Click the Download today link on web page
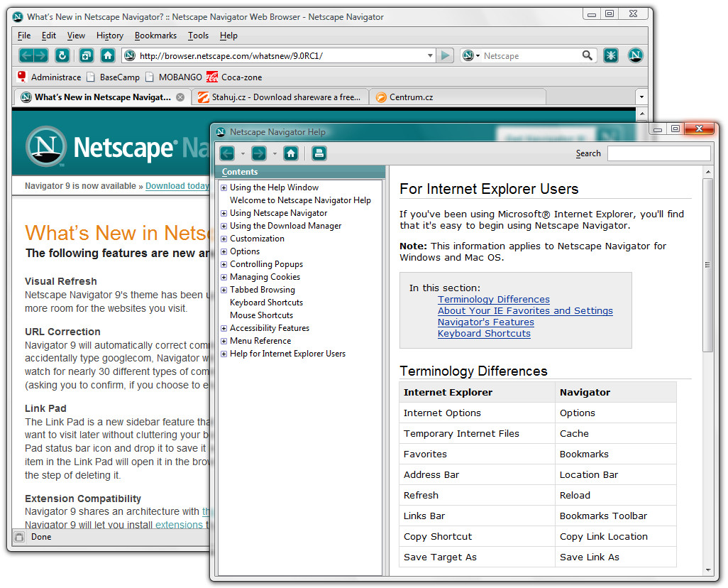The height and width of the screenshot is (588, 728). point(177,186)
